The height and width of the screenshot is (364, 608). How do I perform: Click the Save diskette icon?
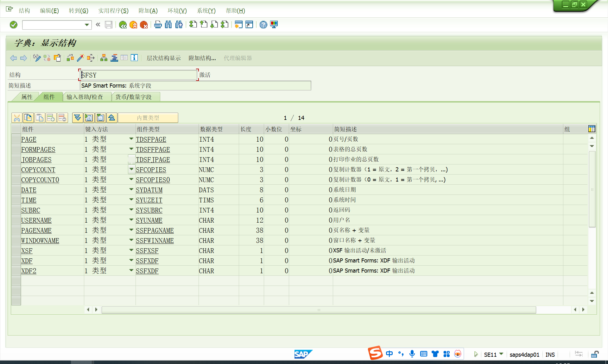(109, 25)
